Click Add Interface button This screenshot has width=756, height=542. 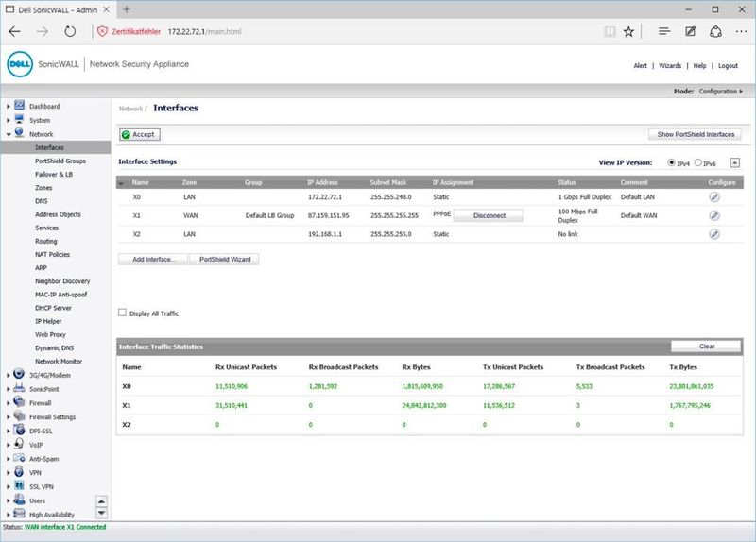pyautogui.click(x=153, y=259)
